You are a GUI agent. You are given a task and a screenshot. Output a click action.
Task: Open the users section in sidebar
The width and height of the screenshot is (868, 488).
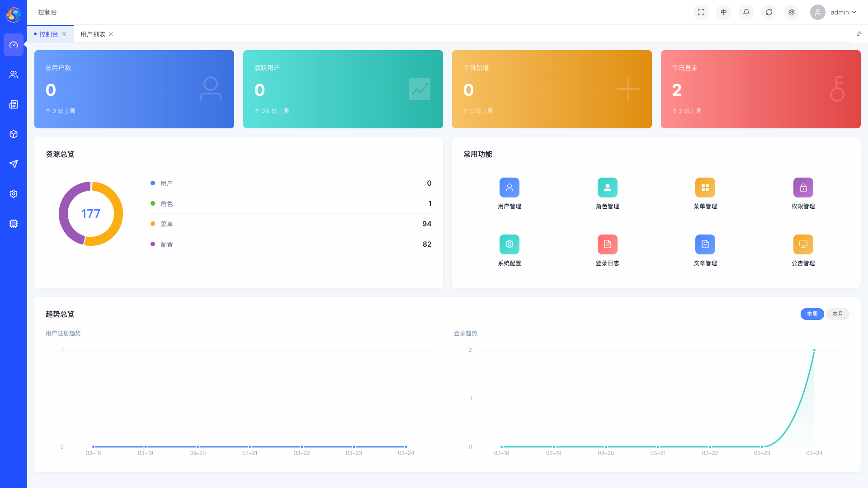14,75
